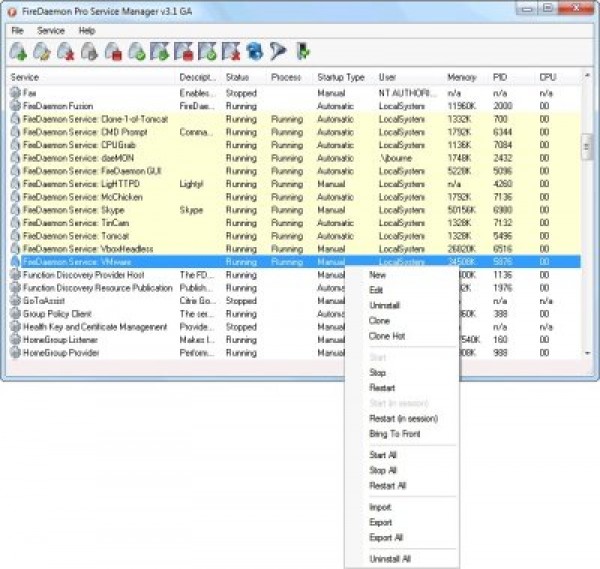Click the first red X uninstall toolbar icon
600x569 pixels.
pyautogui.click(x=65, y=51)
